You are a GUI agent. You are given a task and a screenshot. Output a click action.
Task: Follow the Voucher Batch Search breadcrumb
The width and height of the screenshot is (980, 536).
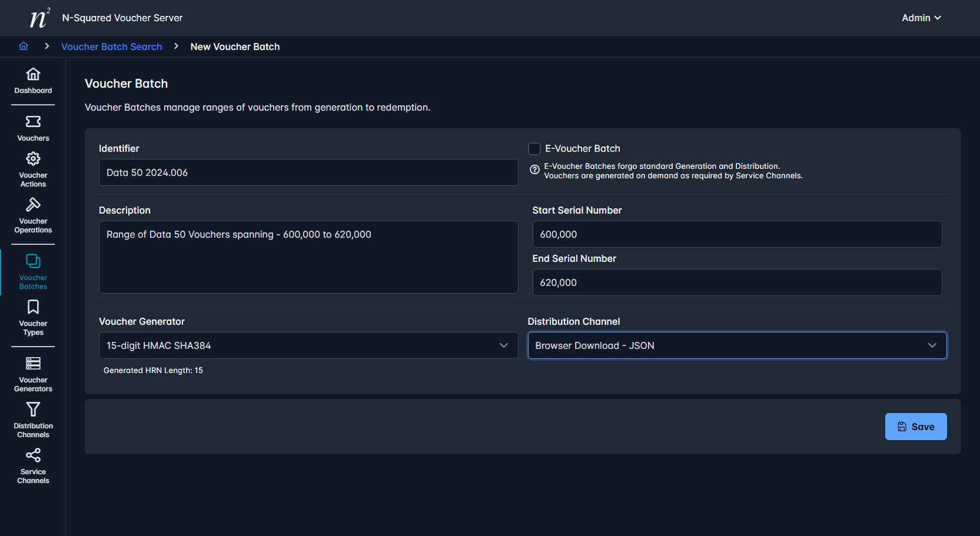tap(112, 46)
